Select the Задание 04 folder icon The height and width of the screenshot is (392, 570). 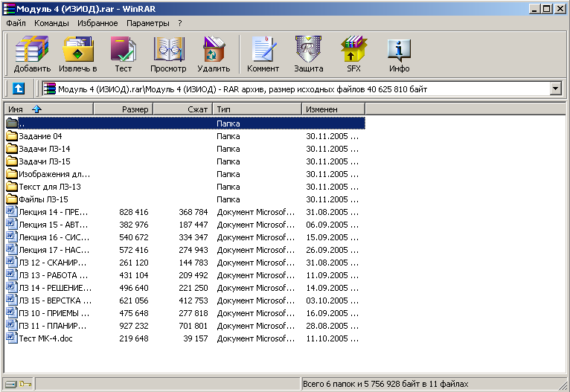point(12,136)
